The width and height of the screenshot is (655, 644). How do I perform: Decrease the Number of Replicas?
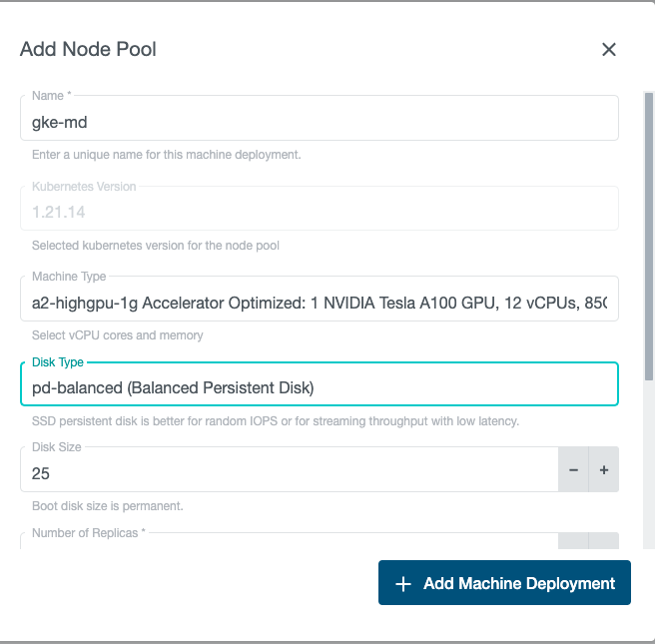click(x=573, y=542)
